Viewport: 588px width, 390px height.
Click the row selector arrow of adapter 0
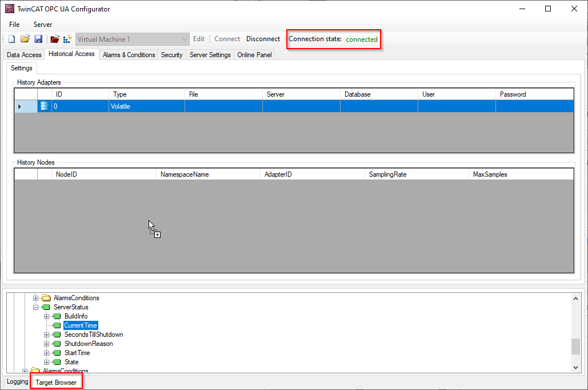click(x=20, y=106)
